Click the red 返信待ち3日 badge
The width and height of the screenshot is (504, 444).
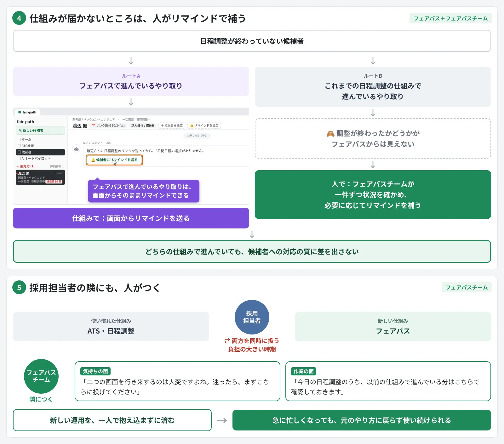(54, 182)
